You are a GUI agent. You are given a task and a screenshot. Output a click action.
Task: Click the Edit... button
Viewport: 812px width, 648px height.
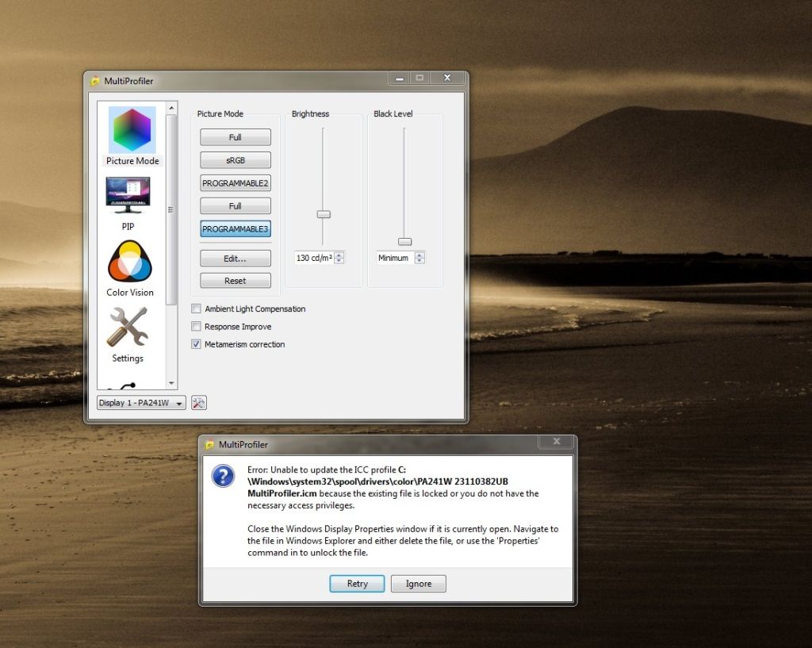tap(235, 259)
